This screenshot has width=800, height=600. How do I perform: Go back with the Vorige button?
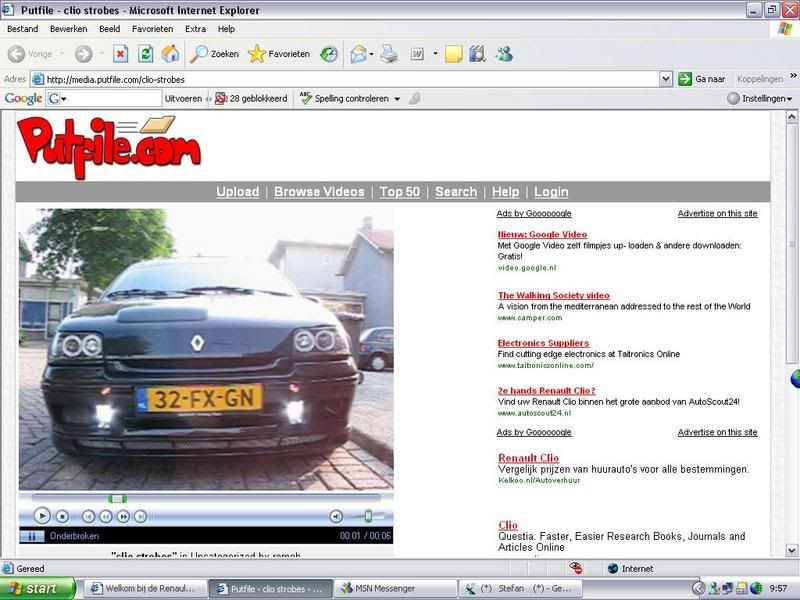[x=31, y=54]
